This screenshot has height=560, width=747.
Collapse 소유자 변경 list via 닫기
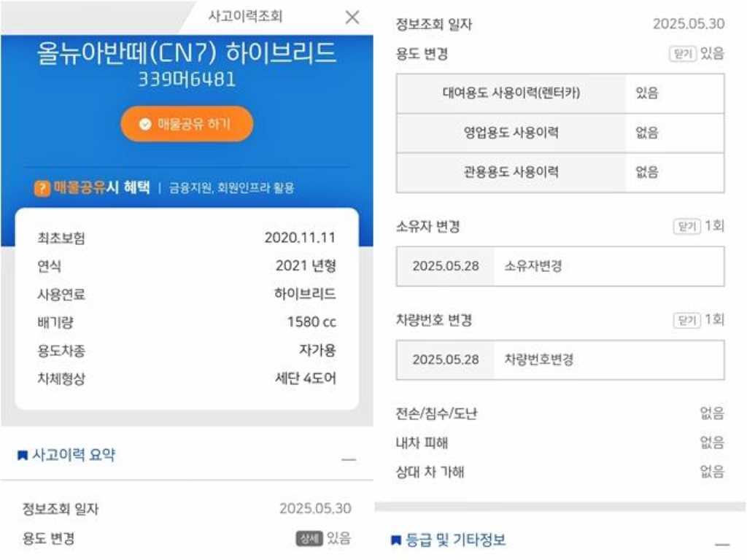[687, 226]
